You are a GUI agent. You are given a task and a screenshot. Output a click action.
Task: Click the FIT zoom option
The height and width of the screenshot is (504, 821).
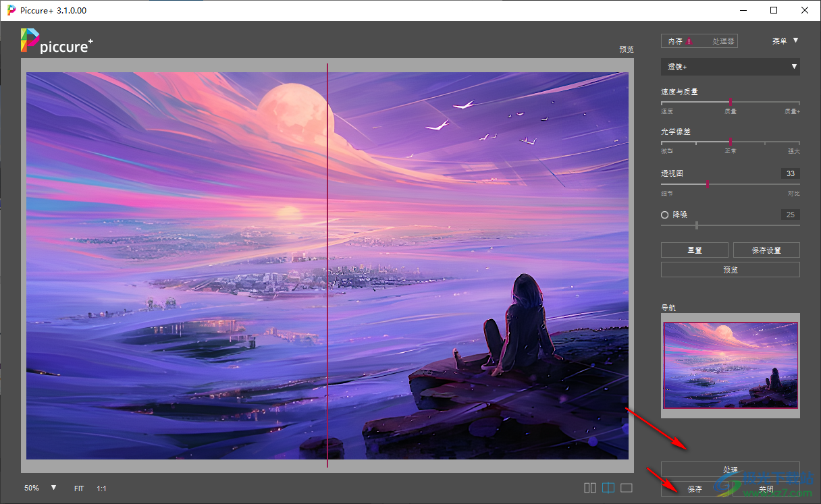[x=79, y=488]
